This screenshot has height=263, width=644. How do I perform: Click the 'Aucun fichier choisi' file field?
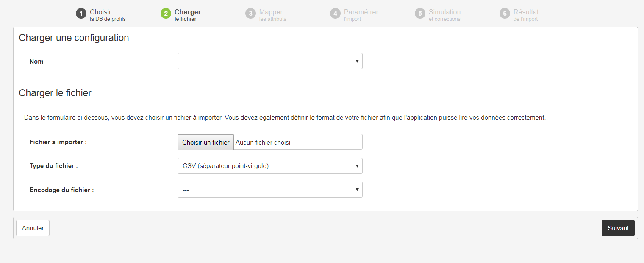[297, 143]
